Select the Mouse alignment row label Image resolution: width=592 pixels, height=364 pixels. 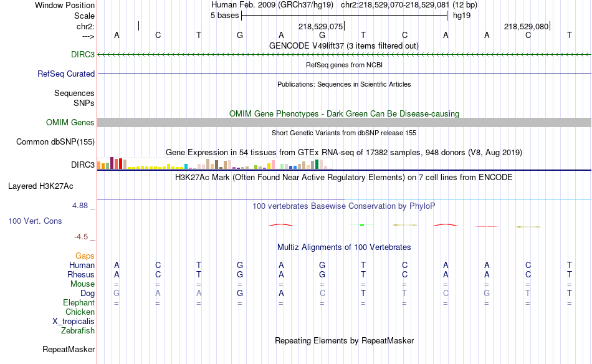(82, 284)
